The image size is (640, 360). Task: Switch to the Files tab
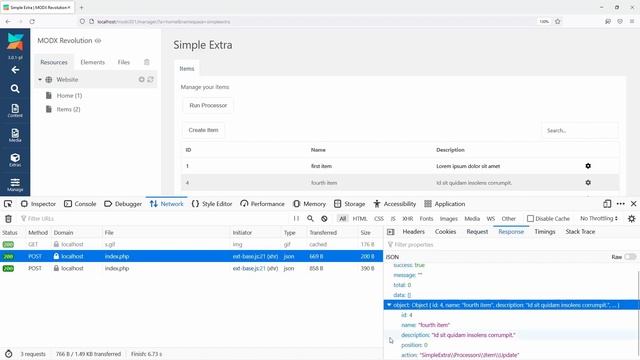tap(124, 62)
